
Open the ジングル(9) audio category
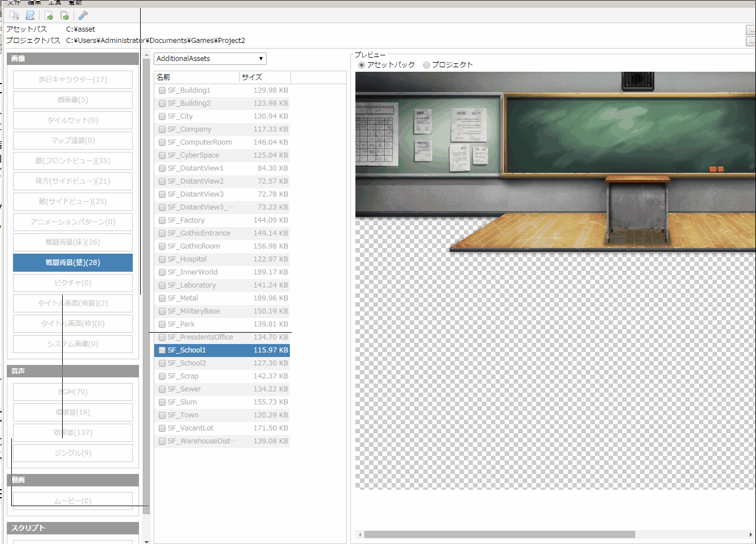coord(73,453)
